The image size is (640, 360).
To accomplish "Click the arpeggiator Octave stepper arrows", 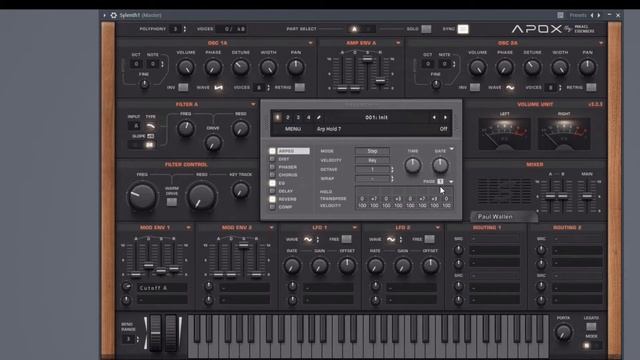I will 393,169.
